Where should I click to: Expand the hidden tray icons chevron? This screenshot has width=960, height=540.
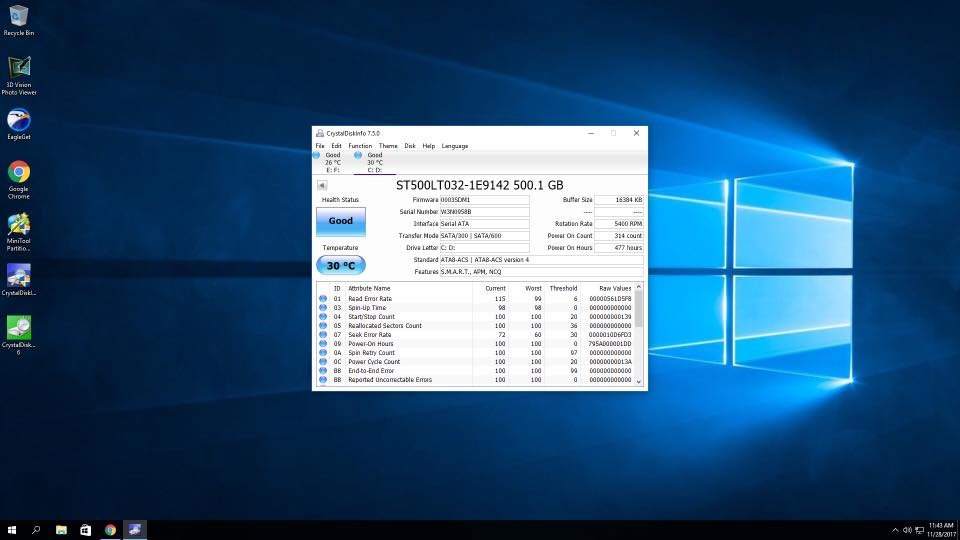(895, 530)
